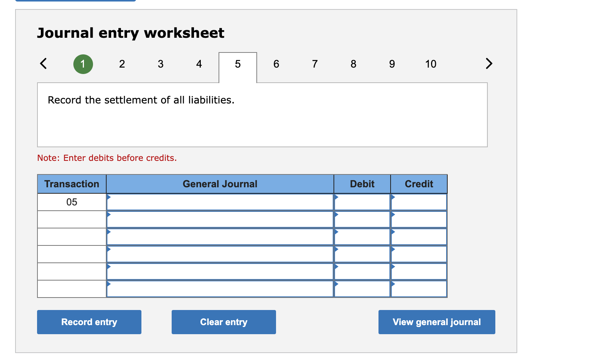The width and height of the screenshot is (608, 364).
Task: Switch to journal entry tab 10
Action: (x=431, y=64)
